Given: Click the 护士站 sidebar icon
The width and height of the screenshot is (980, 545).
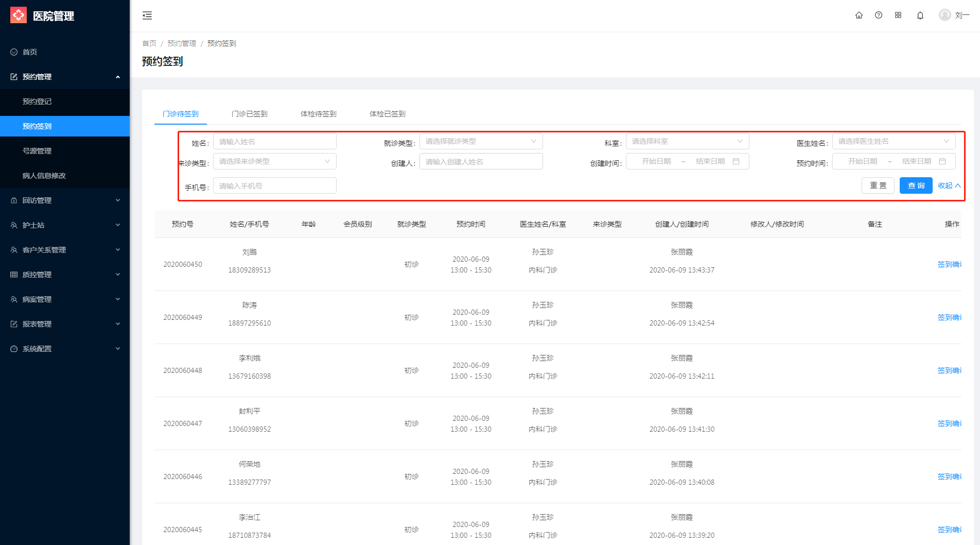Looking at the screenshot, I should tap(14, 225).
